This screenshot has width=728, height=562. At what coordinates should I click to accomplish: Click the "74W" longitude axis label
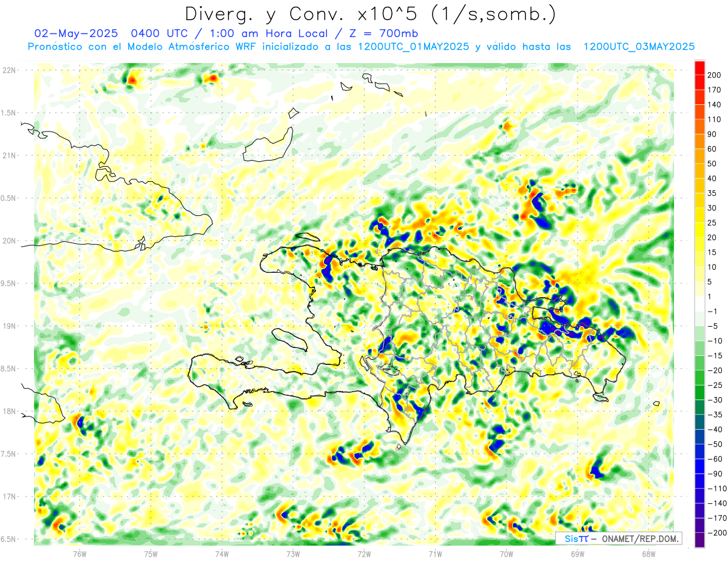point(222,554)
